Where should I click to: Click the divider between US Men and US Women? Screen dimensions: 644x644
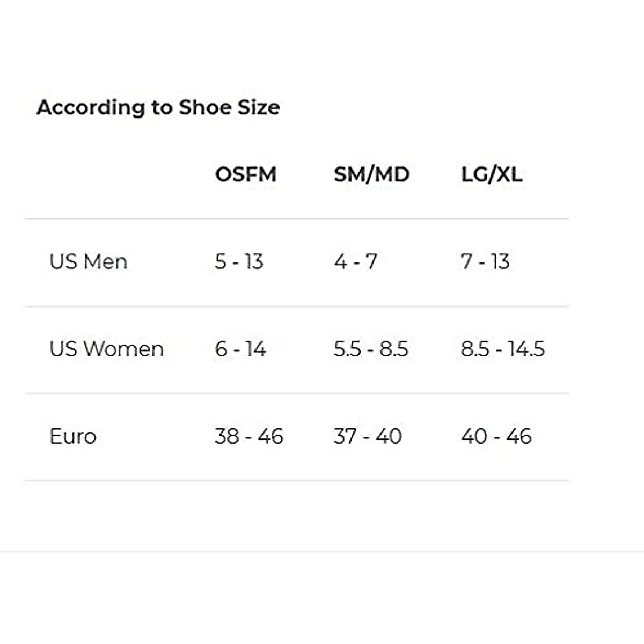(x=296, y=306)
